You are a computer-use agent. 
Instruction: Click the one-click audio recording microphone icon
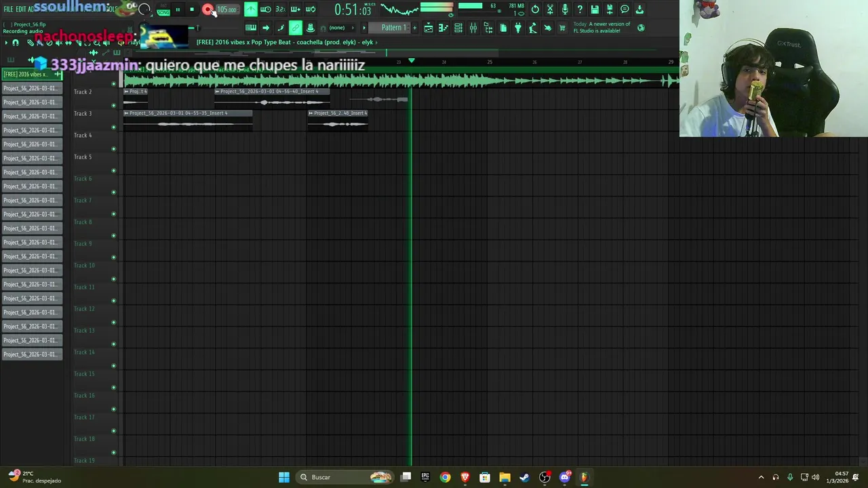click(x=565, y=9)
